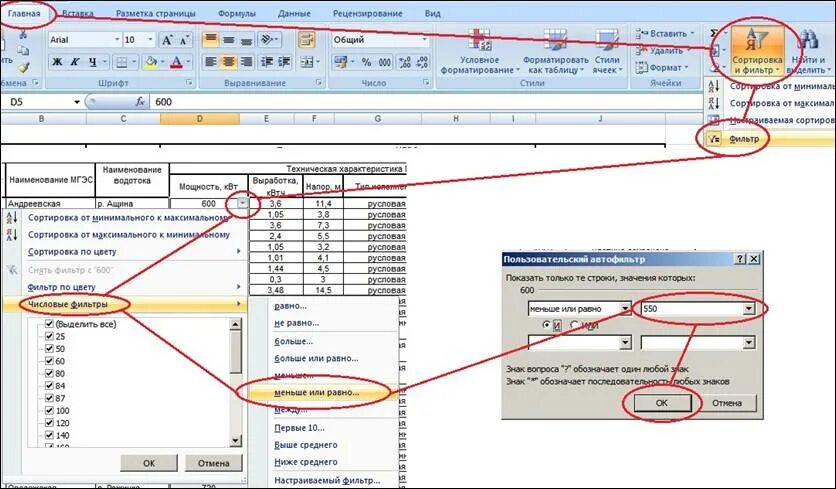Choose 'меньше или равно...' submenu item
Image resolution: width=836 pixels, height=489 pixels.
[326, 392]
